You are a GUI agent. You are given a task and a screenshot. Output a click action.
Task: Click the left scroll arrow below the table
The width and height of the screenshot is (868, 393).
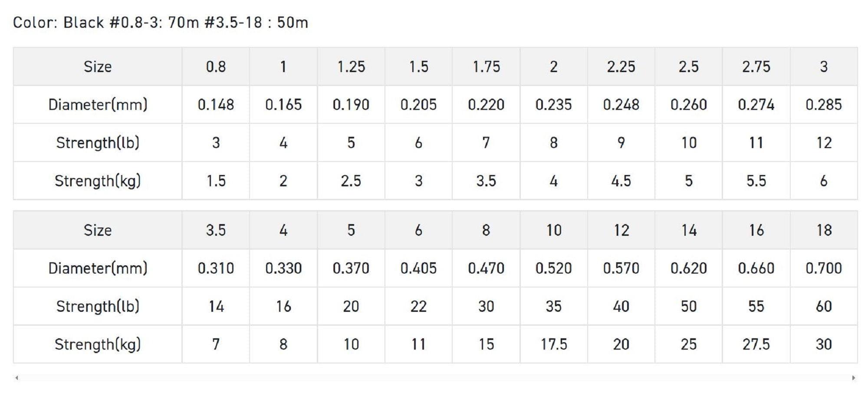click(16, 378)
